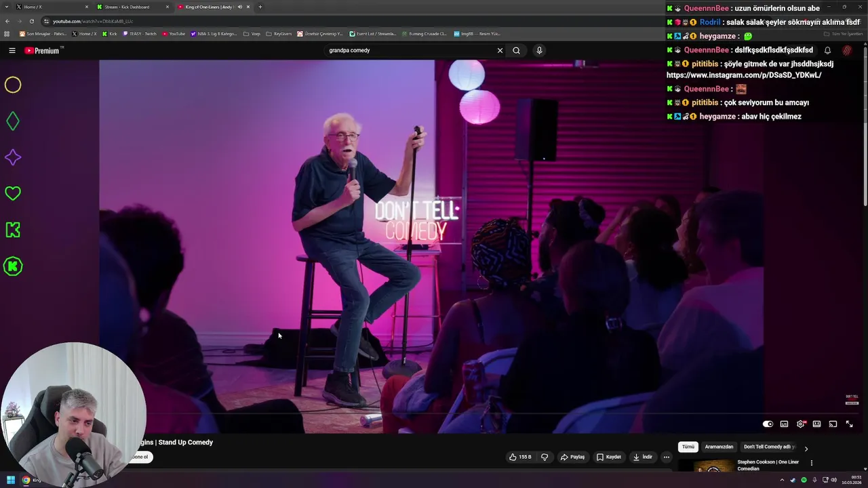Screen dimensions: 868x488
Task: Dislike the video
Action: tap(544, 457)
